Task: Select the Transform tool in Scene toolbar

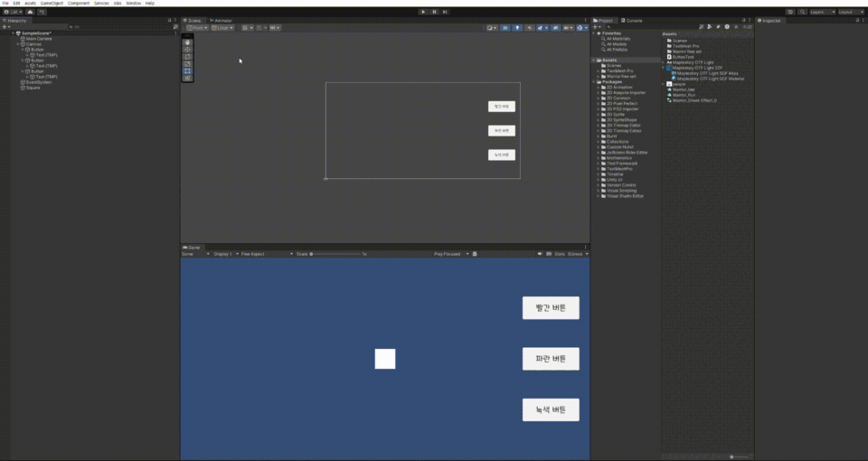Action: 188,79
